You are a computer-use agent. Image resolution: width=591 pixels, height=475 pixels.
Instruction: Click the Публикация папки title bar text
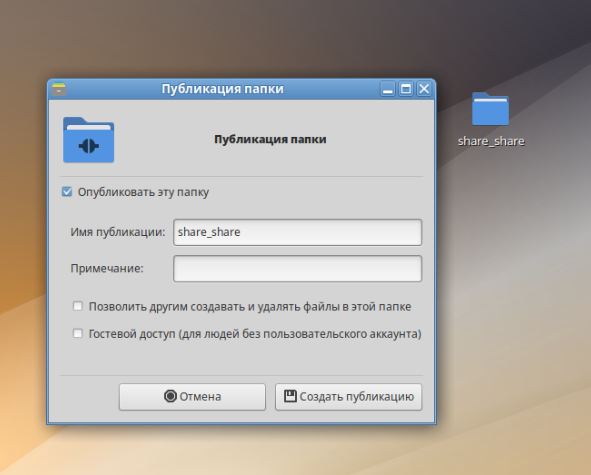point(222,89)
